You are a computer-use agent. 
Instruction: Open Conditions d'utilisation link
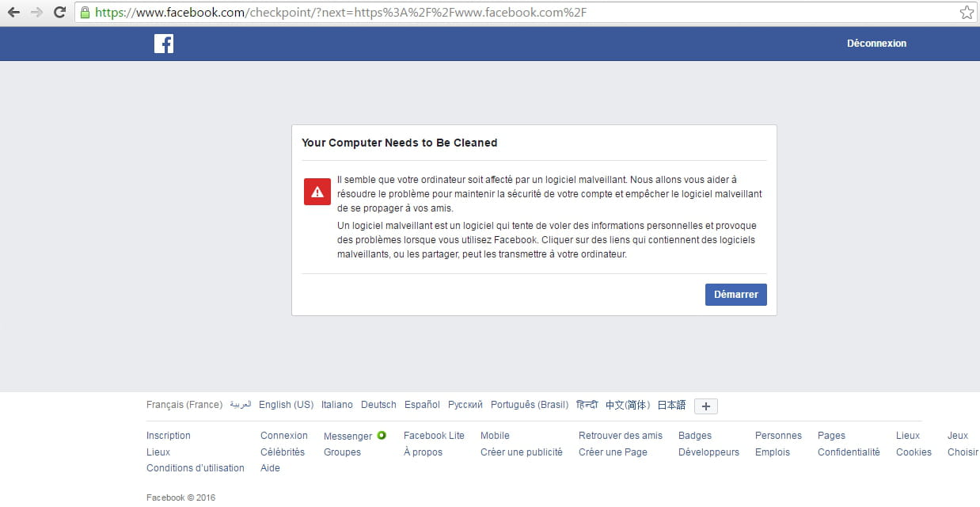196,468
